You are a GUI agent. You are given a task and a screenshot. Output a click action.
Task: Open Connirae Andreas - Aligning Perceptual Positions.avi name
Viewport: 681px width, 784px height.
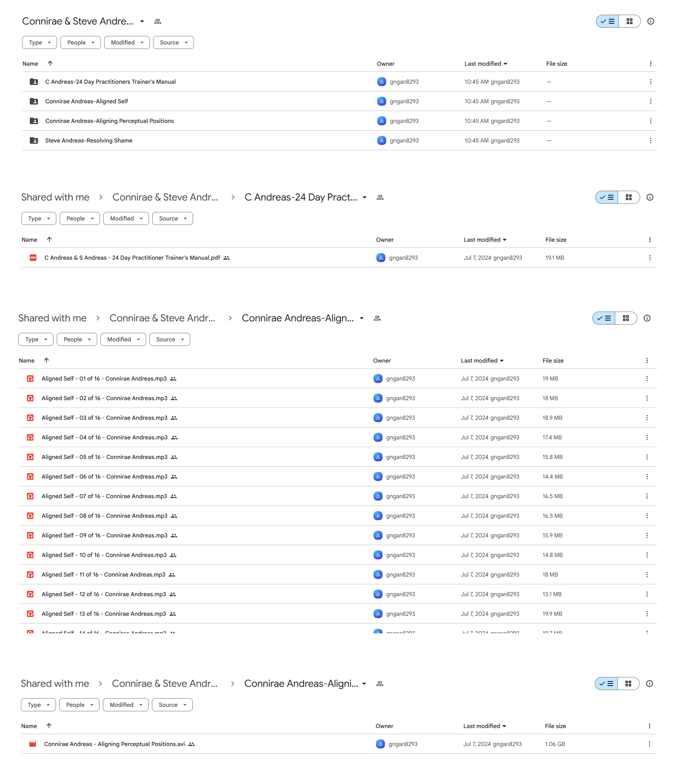pyautogui.click(x=114, y=744)
